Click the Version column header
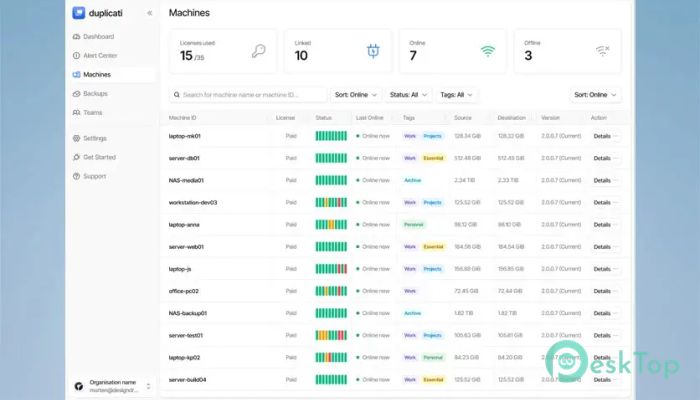The image size is (700, 400). (550, 118)
